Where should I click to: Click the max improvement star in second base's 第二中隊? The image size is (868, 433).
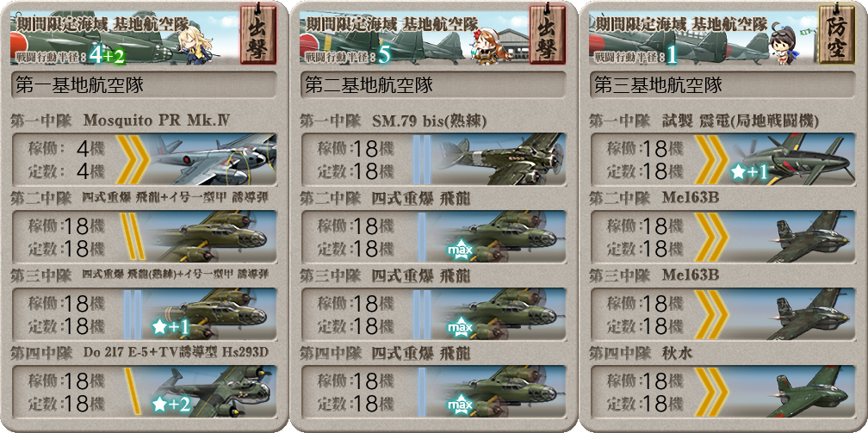(x=460, y=252)
